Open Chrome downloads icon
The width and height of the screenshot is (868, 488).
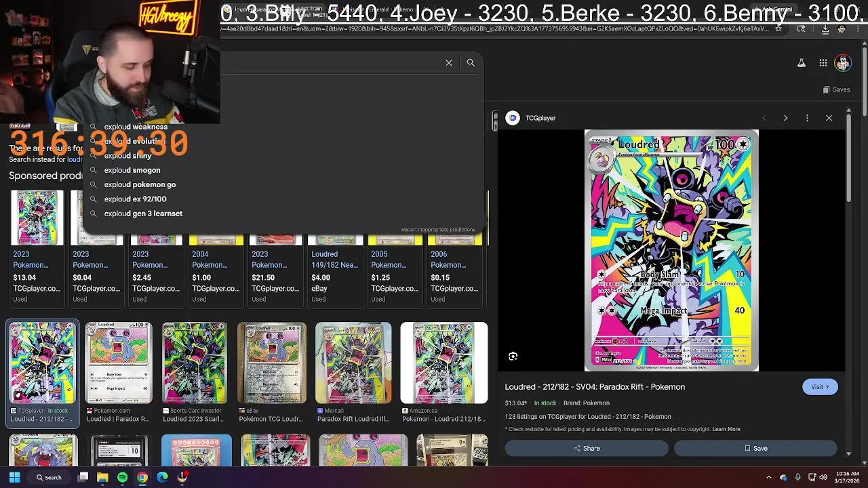[825, 29]
